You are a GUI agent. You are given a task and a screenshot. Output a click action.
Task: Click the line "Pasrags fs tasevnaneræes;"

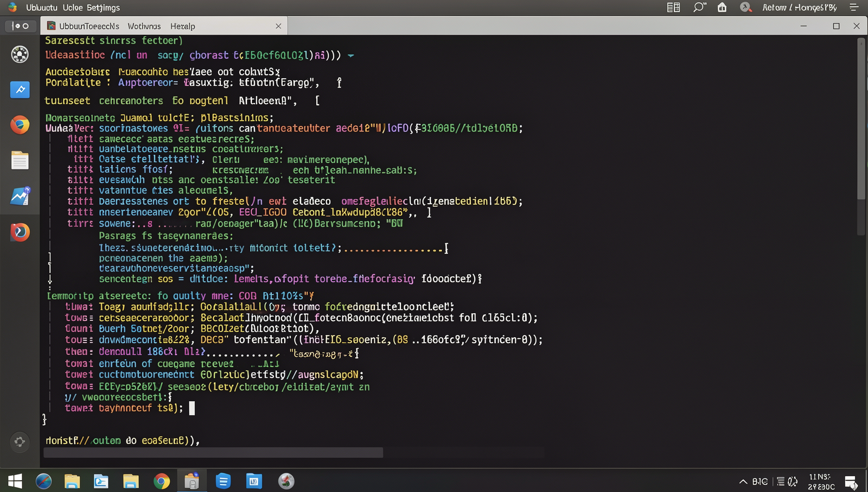166,236
